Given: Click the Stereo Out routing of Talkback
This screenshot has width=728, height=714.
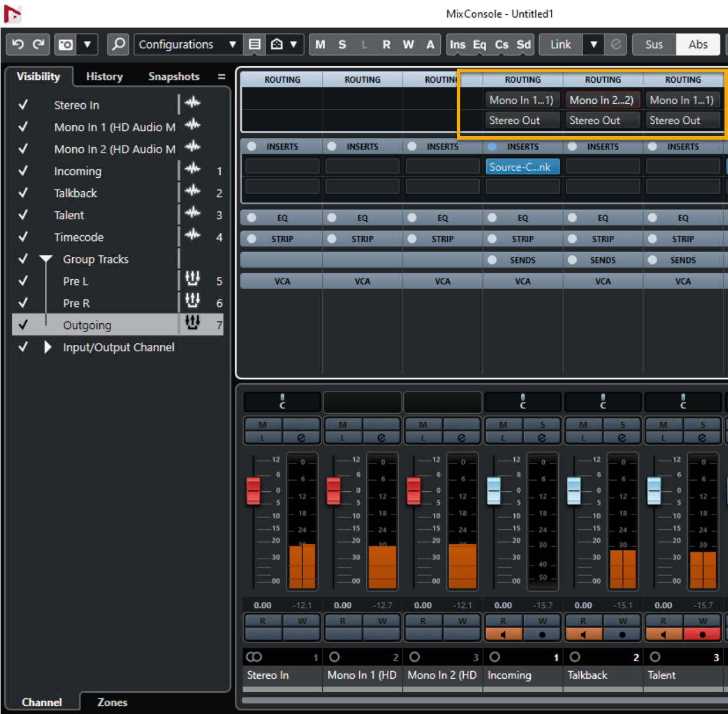Looking at the screenshot, I should [601, 120].
